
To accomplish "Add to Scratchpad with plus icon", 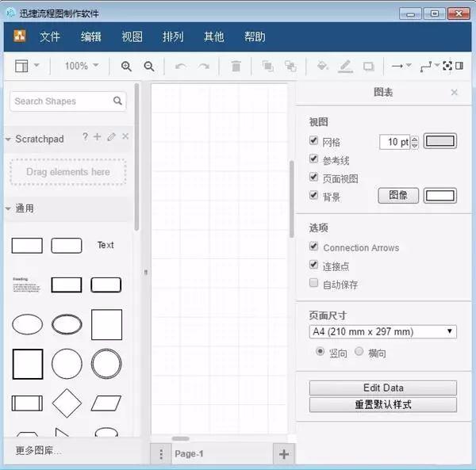I will click(x=97, y=137).
